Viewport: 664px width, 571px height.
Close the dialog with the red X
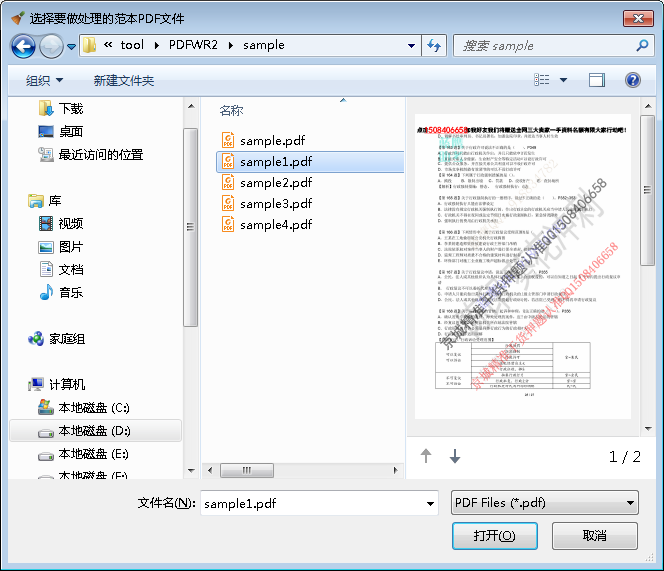tap(638, 18)
